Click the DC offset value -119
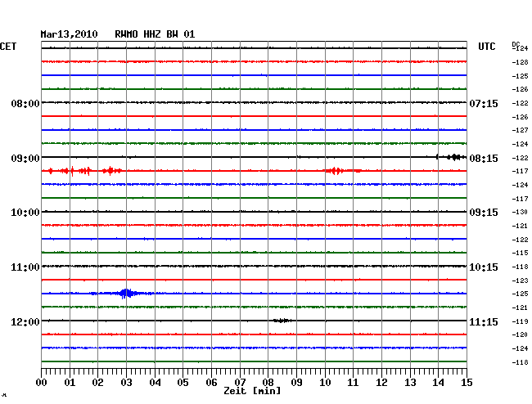The height and width of the screenshot is (404, 532). tap(520, 321)
